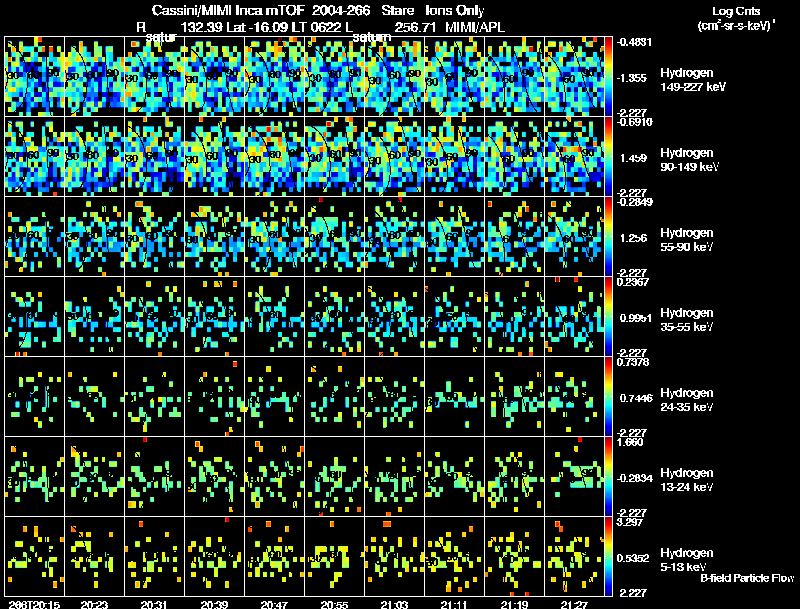Viewport: 800px width, 609px height.
Task: Click the color scale bar for 55-90 keV row
Action: pos(608,237)
